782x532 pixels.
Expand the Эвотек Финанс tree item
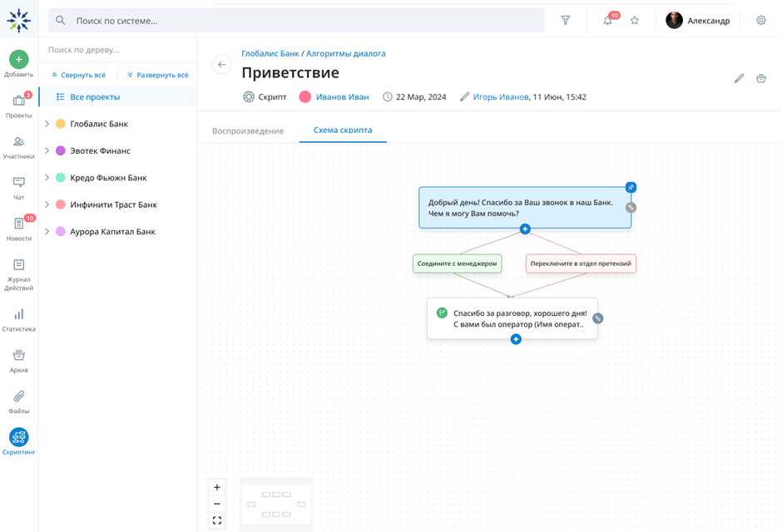[x=47, y=150]
